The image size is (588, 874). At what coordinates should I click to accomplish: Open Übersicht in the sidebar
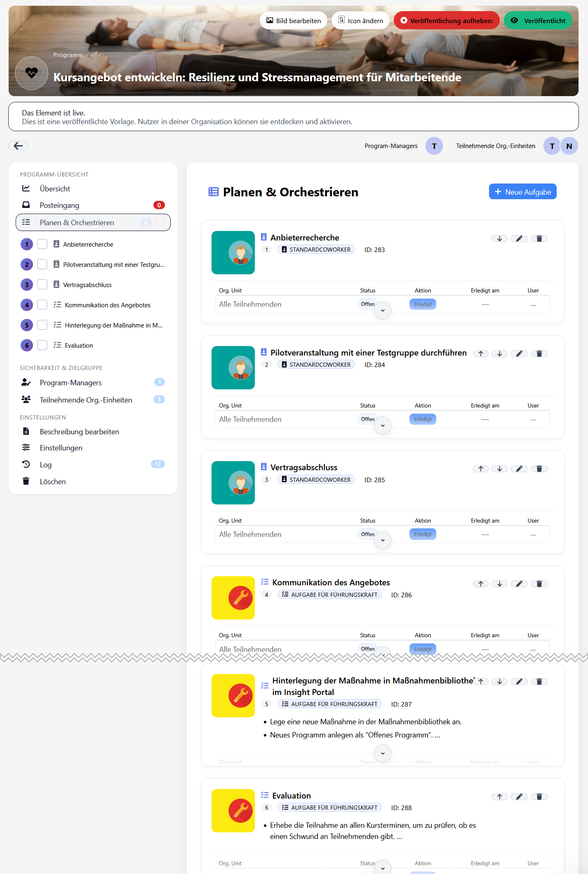55,188
